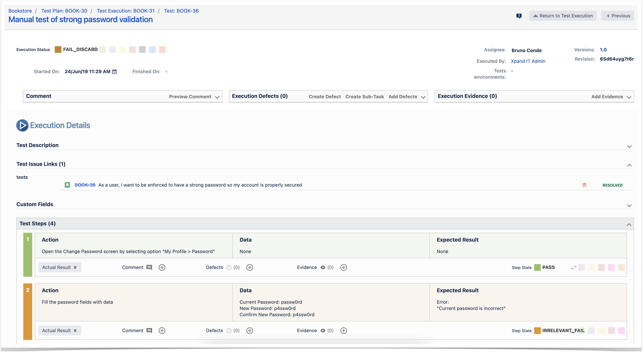Click the feedback speech bubble icon
Image resolution: width=644 pixels, height=353 pixels.
click(x=519, y=16)
